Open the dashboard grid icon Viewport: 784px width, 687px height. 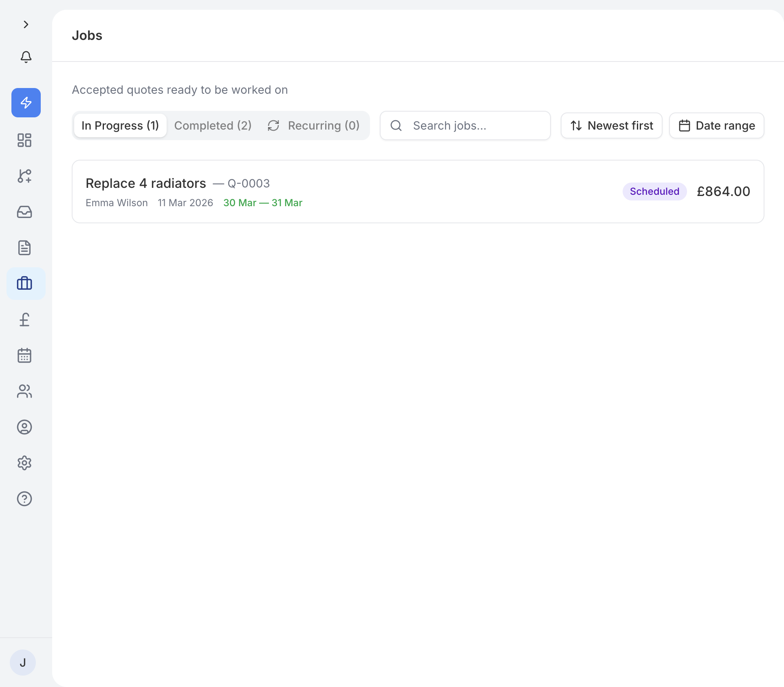(x=24, y=140)
